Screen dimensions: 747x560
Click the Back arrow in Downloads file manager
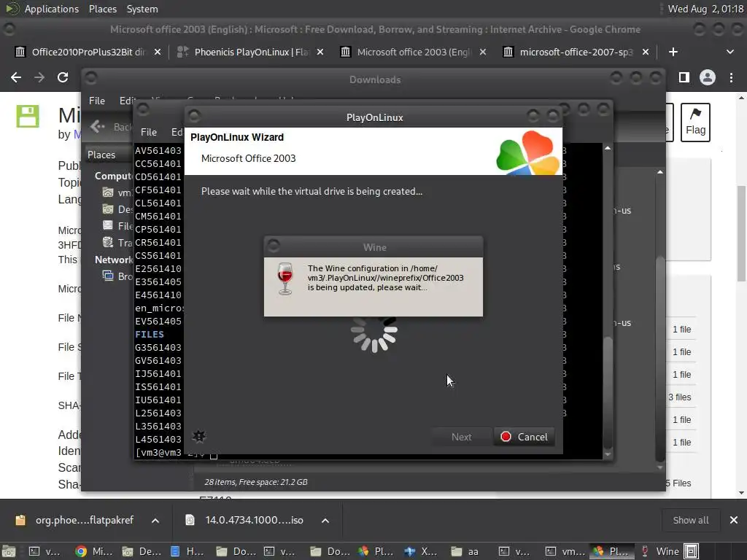click(98, 127)
